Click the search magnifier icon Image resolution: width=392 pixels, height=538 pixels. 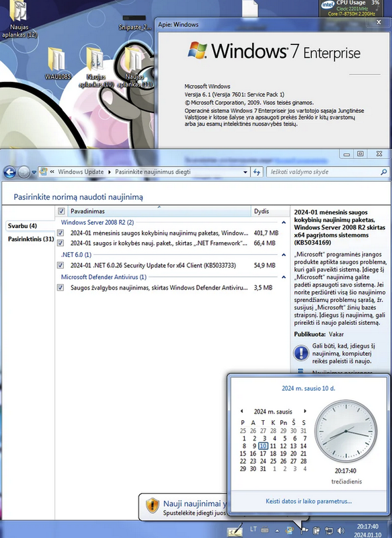pyautogui.click(x=383, y=172)
